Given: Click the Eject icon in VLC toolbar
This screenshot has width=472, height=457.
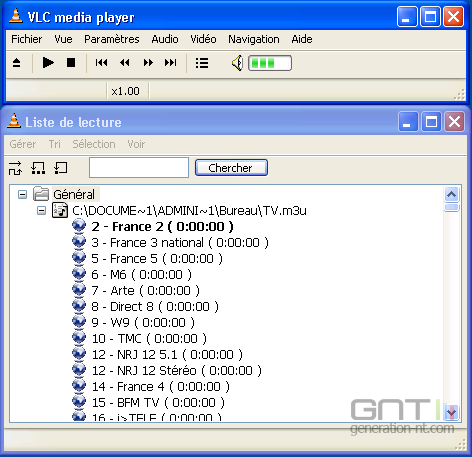Looking at the screenshot, I should [16, 63].
